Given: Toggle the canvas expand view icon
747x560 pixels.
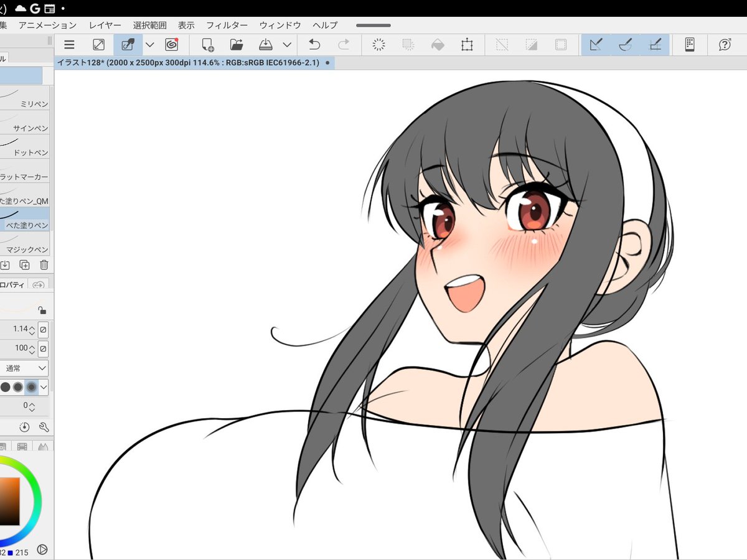Looking at the screenshot, I should [98, 45].
